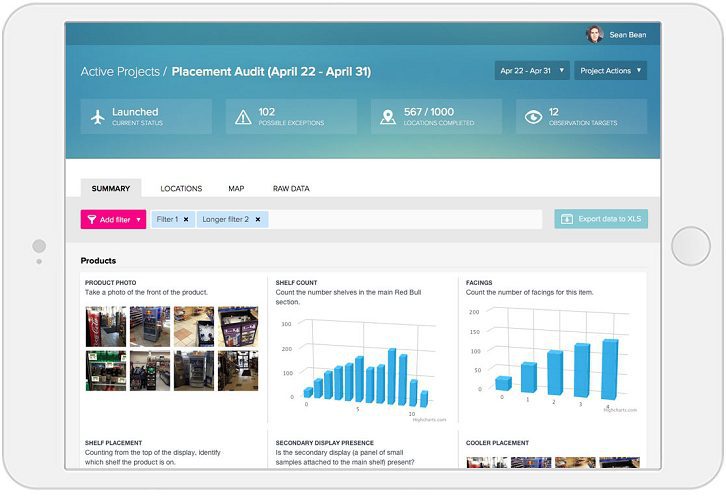The image size is (726, 496).
Task: Click Sean Bean's profile avatar
Action: (595, 34)
